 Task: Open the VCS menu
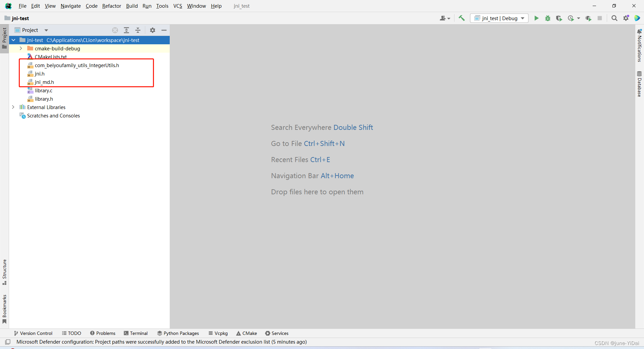[x=178, y=6]
